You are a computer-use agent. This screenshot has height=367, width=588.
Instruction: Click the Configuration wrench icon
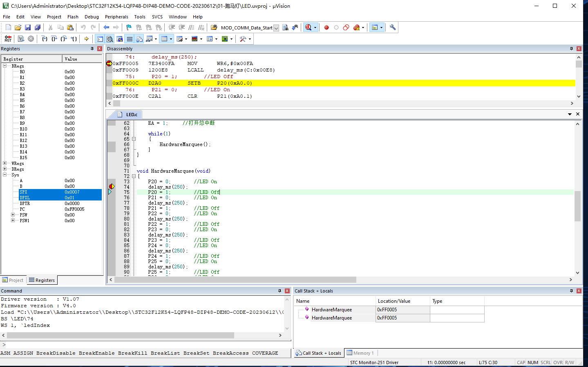393,27
